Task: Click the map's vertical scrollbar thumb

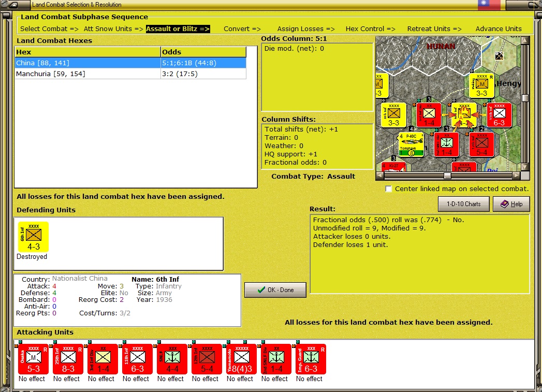Action: pyautogui.click(x=525, y=98)
